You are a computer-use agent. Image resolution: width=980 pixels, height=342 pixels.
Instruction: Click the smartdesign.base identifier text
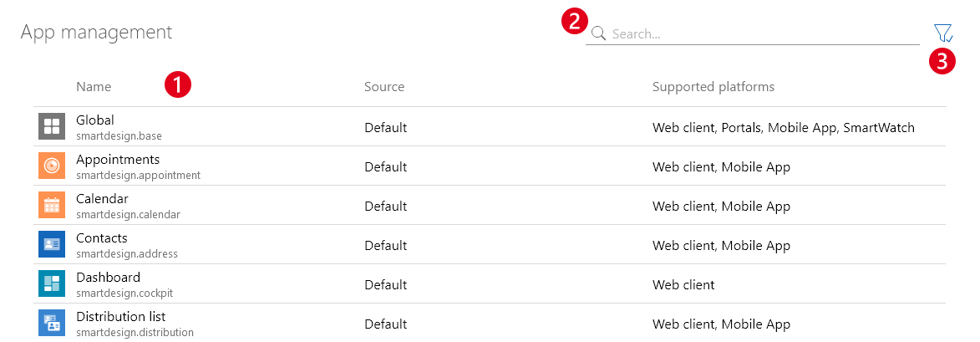tap(119, 135)
